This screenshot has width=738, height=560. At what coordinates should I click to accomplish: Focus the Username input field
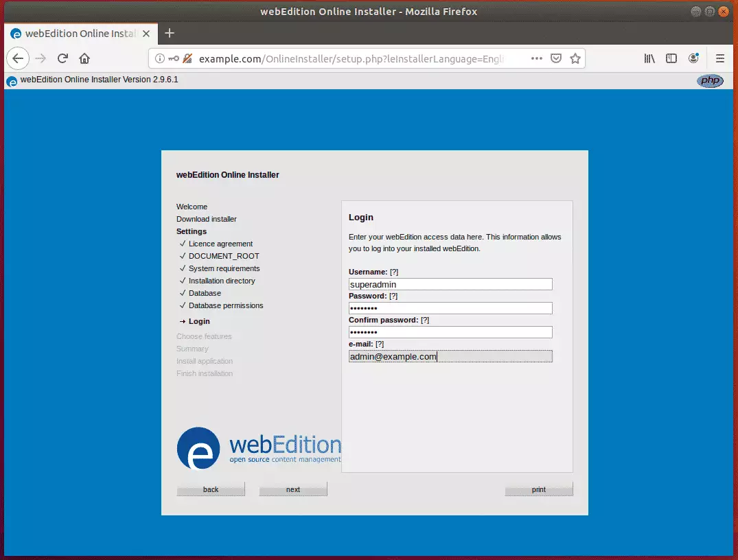click(450, 284)
